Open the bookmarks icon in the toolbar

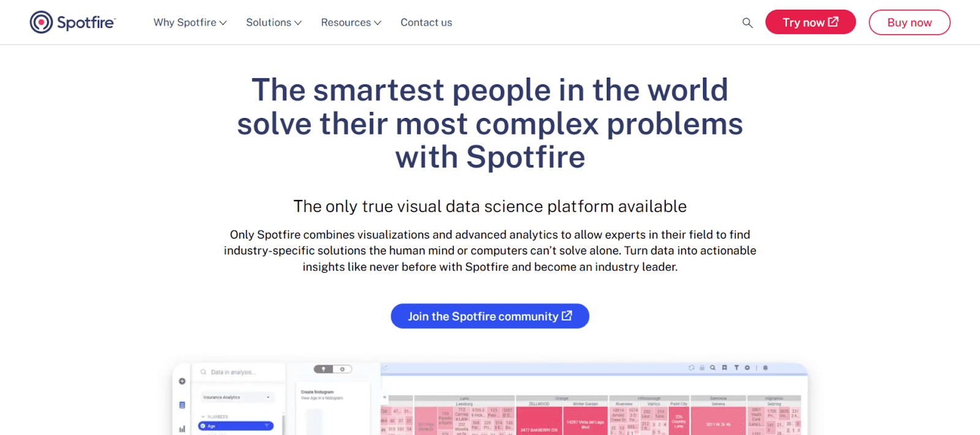click(725, 368)
